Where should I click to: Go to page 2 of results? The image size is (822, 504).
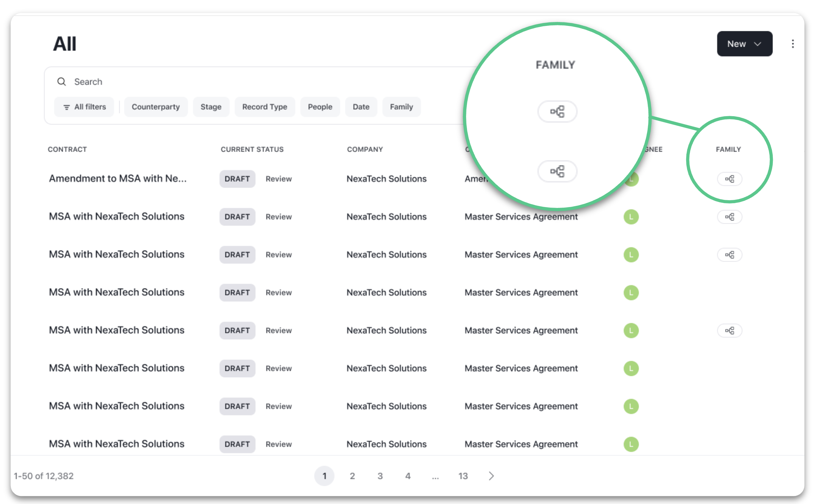[352, 476]
